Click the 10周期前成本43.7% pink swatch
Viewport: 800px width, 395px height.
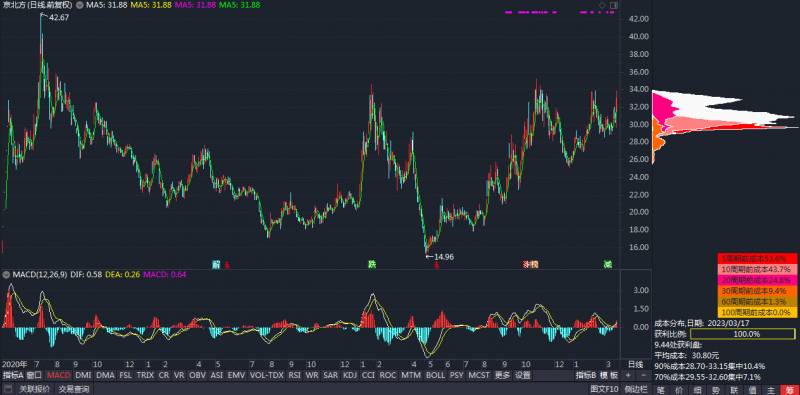(x=758, y=269)
